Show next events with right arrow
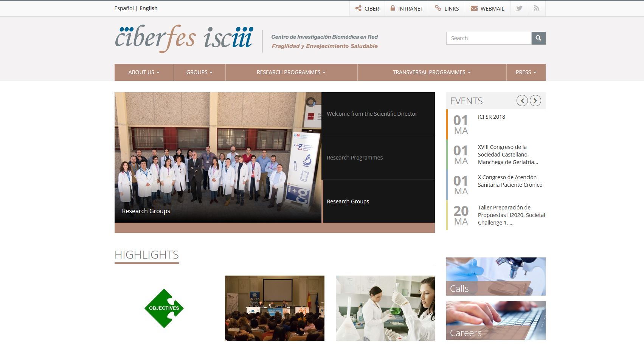Viewport: 644px width, 344px height. click(x=535, y=101)
